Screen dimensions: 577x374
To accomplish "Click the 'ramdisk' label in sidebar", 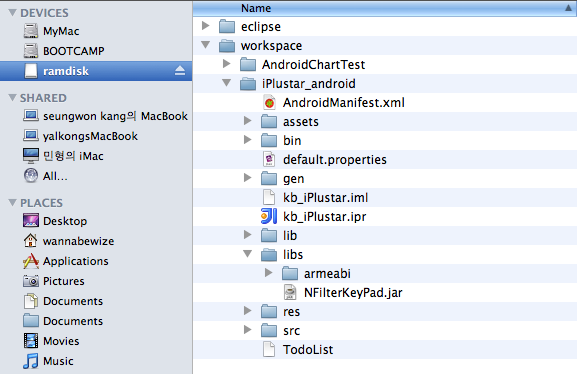I will pos(66,71).
